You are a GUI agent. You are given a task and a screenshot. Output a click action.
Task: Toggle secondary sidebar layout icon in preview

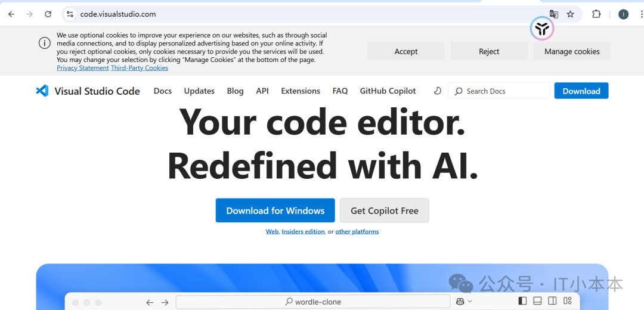(x=552, y=301)
